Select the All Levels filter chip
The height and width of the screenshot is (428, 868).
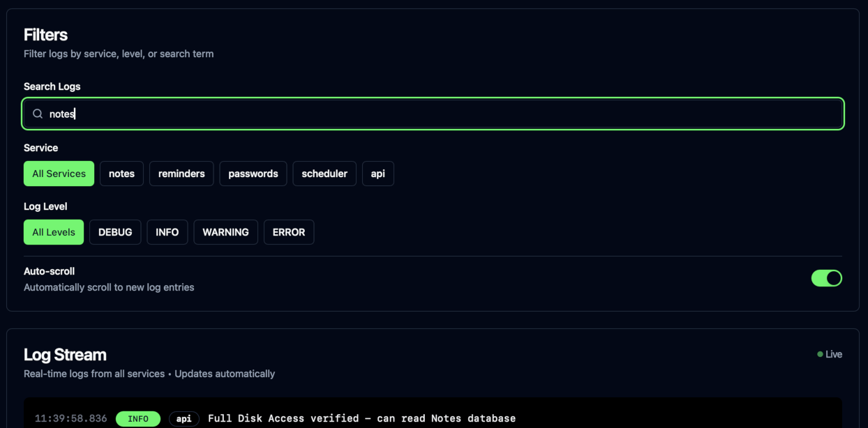[x=53, y=231]
